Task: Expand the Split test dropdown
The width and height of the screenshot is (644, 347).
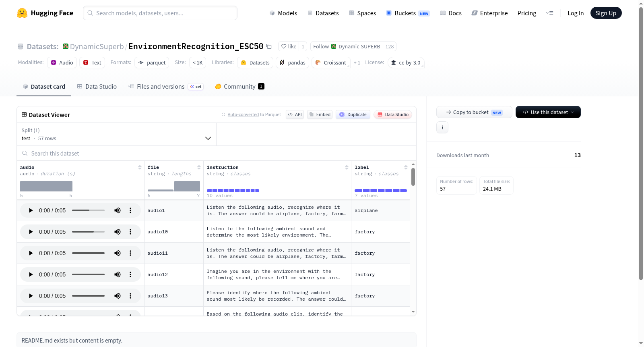Action: [117, 134]
